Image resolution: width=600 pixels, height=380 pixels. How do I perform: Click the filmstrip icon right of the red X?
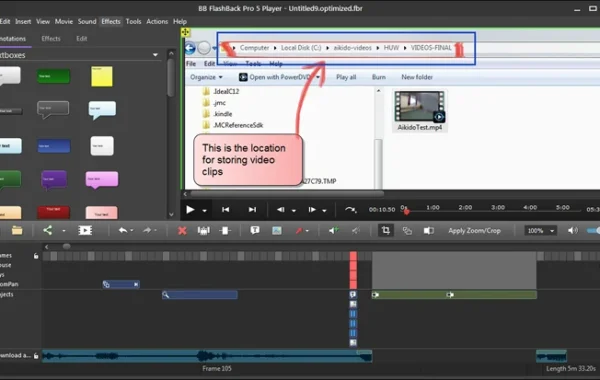pos(204,230)
